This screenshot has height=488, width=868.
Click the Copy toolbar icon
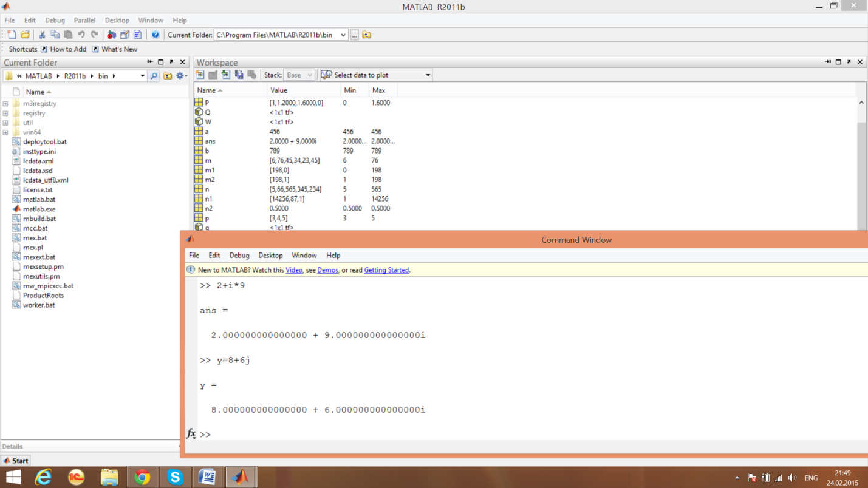point(55,35)
